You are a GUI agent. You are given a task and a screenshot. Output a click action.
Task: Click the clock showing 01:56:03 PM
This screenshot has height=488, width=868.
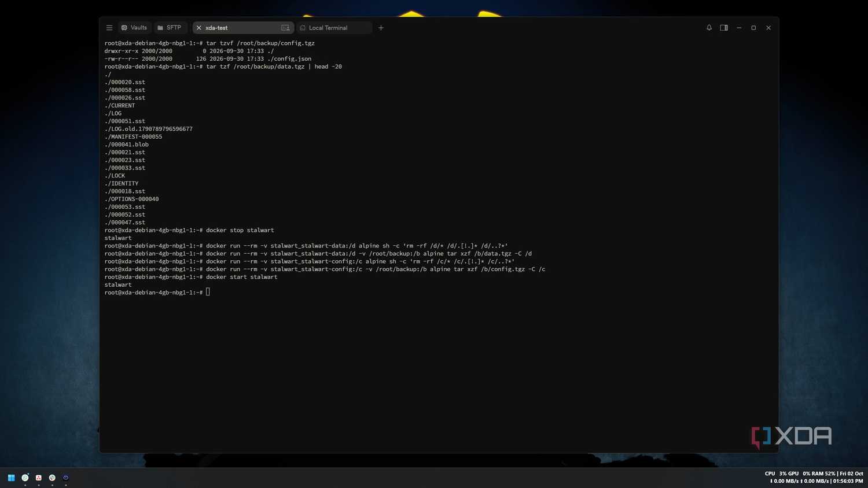pos(848,481)
